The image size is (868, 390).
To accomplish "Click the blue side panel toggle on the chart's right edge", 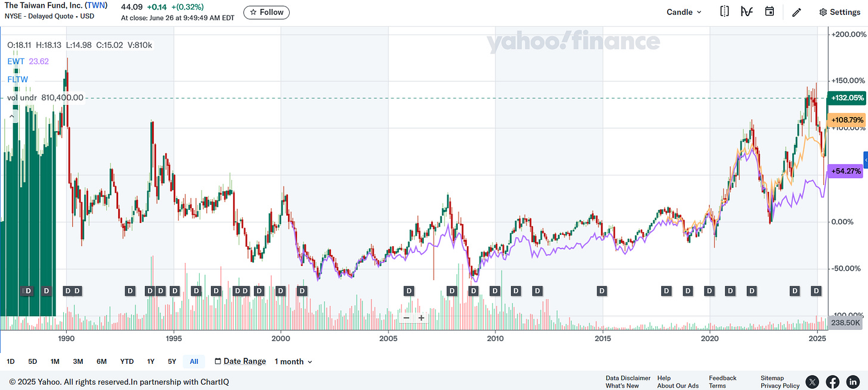I will click(866, 160).
